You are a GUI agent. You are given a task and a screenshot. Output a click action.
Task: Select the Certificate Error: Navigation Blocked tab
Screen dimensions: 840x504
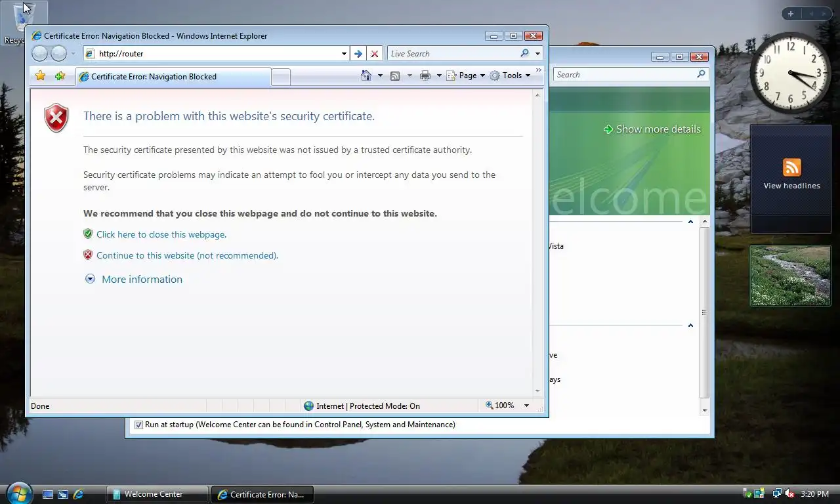(x=173, y=77)
